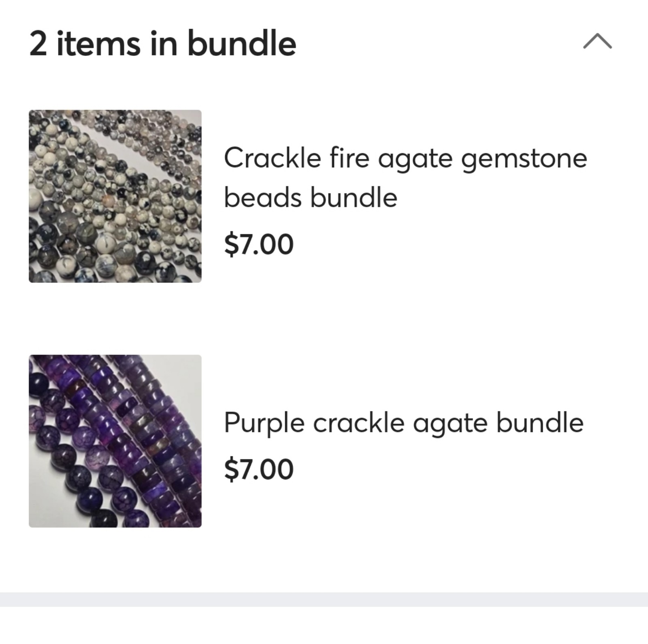The height and width of the screenshot is (644, 648).
Task: Click the word "bundle" in the header
Action: point(242,43)
